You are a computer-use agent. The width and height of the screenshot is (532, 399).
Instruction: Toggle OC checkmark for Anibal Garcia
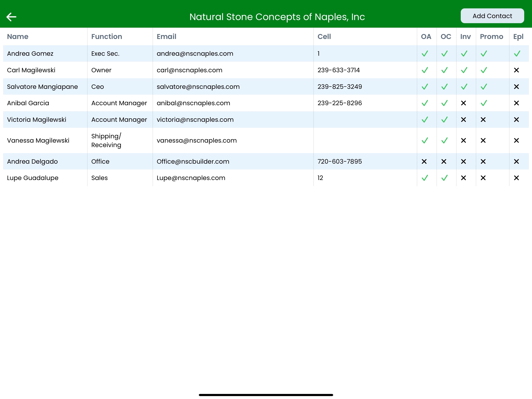click(x=444, y=103)
